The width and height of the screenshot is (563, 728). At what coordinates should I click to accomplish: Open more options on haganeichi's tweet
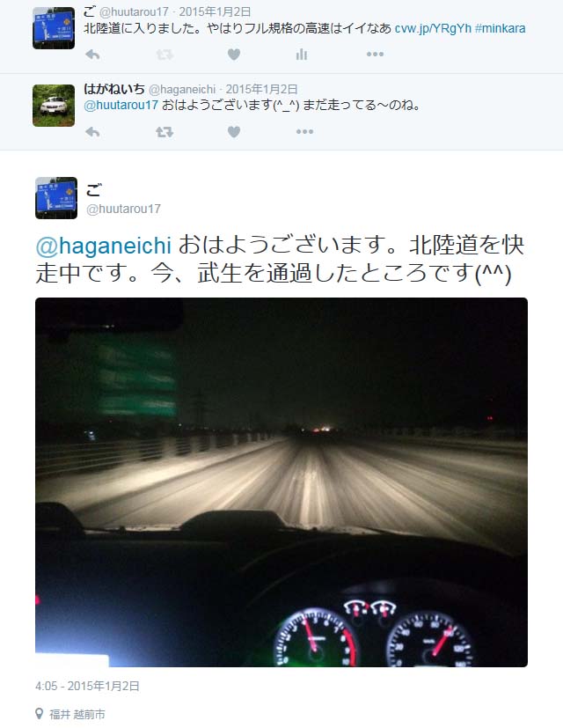point(304,132)
